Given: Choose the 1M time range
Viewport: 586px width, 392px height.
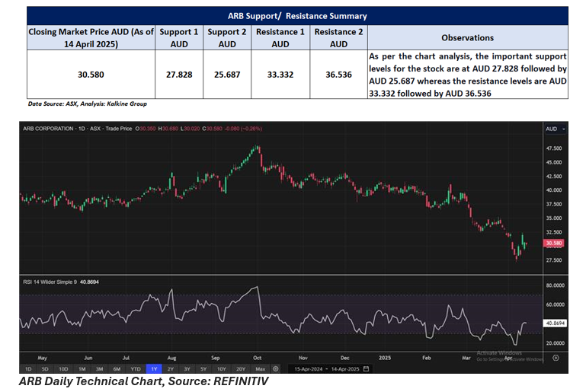Looking at the screenshot, I should click(82, 369).
